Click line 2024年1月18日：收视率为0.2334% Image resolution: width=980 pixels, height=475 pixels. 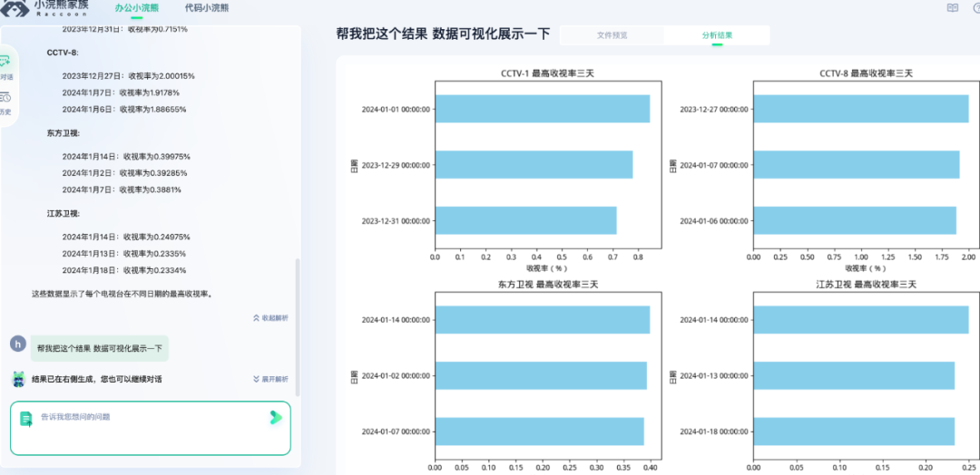coord(123,270)
